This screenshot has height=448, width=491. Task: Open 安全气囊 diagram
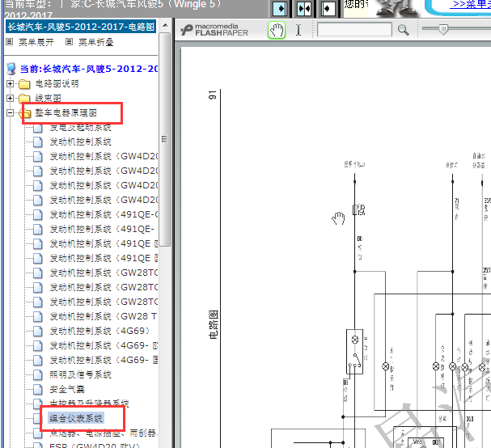(x=67, y=389)
